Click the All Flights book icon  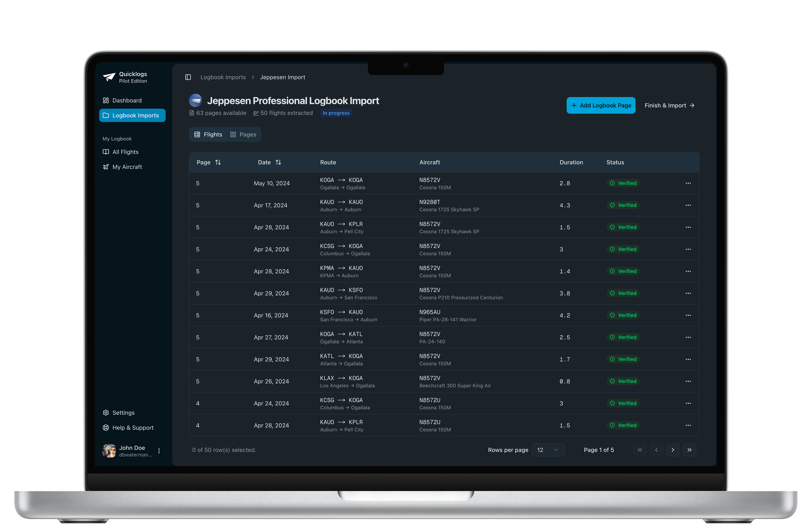click(106, 152)
